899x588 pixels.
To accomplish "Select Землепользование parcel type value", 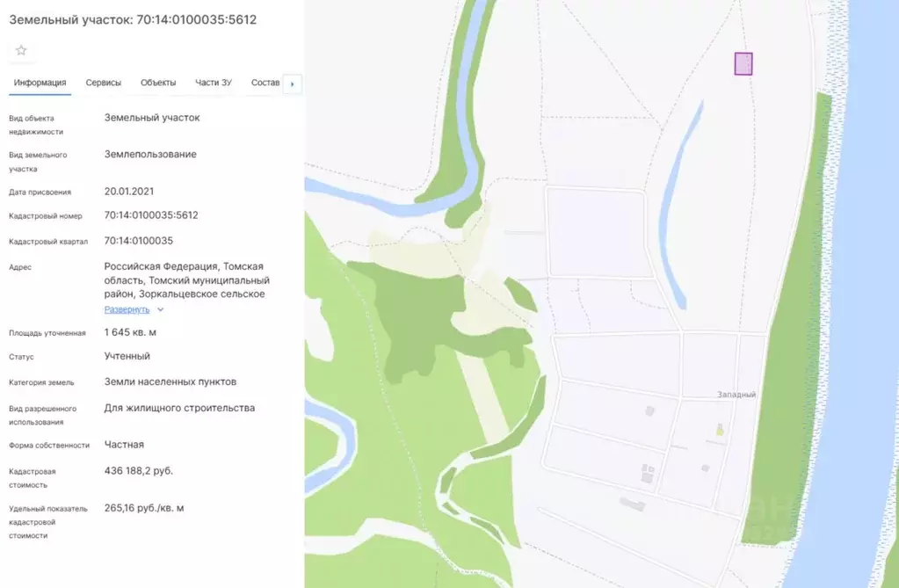I will pos(150,155).
